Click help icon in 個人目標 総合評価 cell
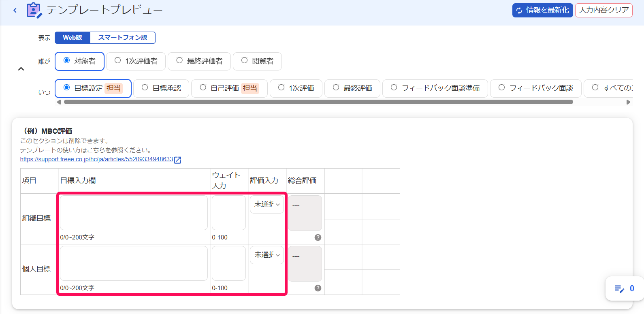 click(x=318, y=288)
